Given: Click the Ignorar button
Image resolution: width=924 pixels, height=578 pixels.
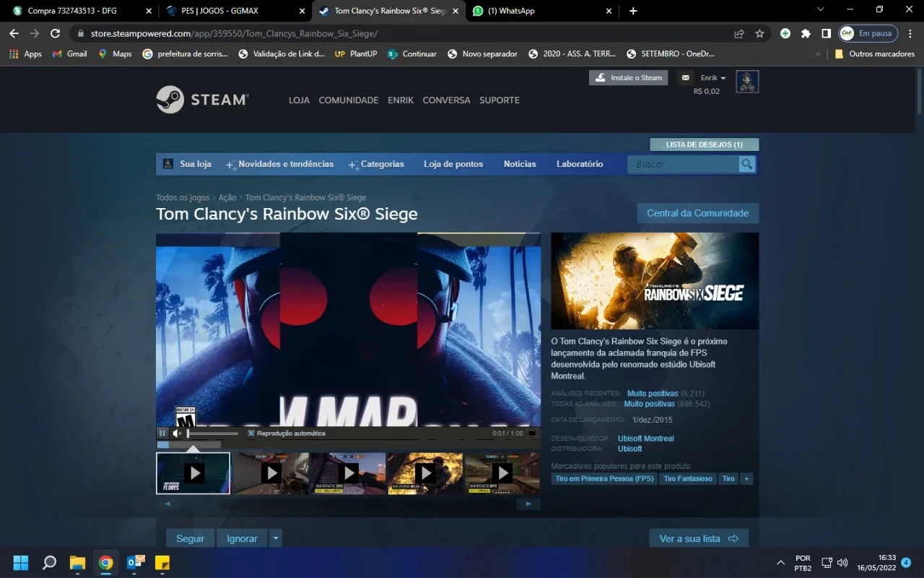Looking at the screenshot, I should [242, 538].
